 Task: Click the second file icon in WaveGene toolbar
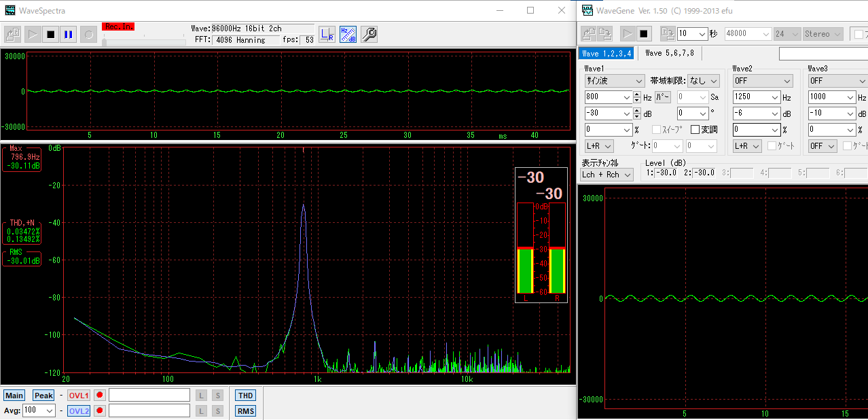click(604, 33)
